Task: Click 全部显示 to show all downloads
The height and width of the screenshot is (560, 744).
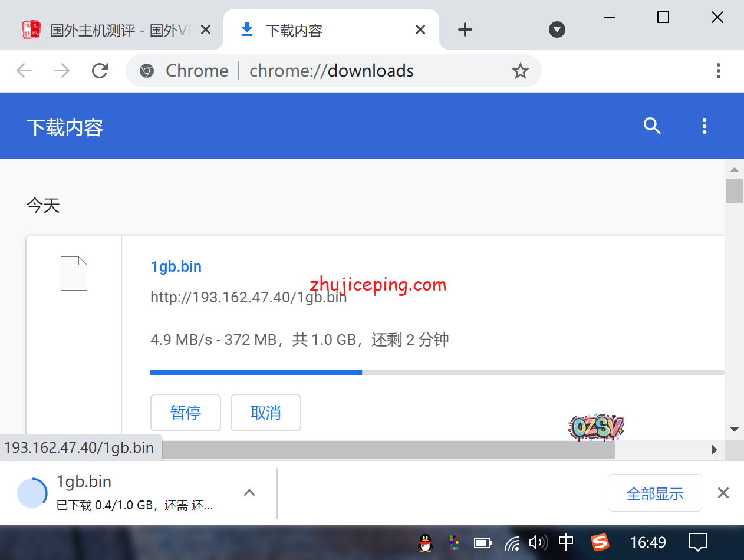Action: [654, 493]
